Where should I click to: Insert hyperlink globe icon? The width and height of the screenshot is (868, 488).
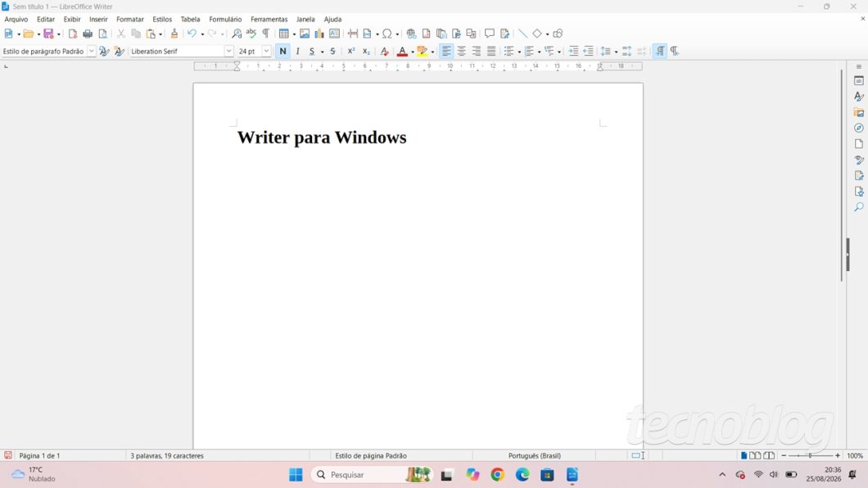pos(411,34)
